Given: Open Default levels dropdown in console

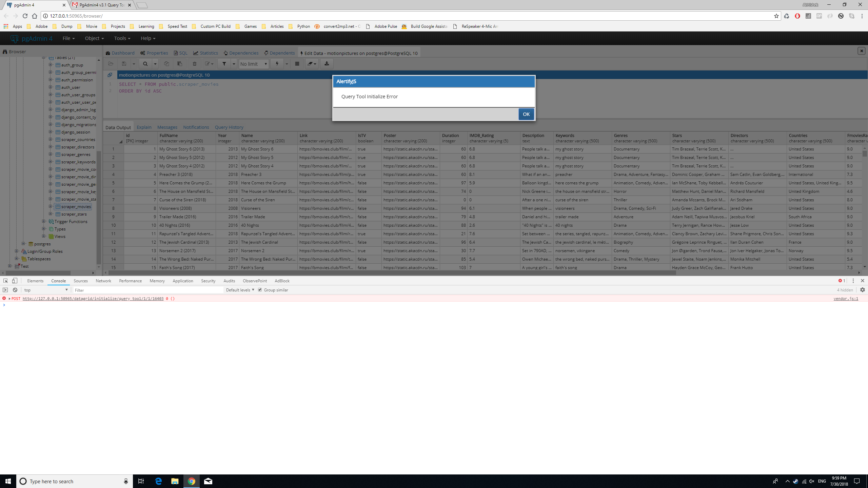Looking at the screenshot, I should tap(240, 290).
